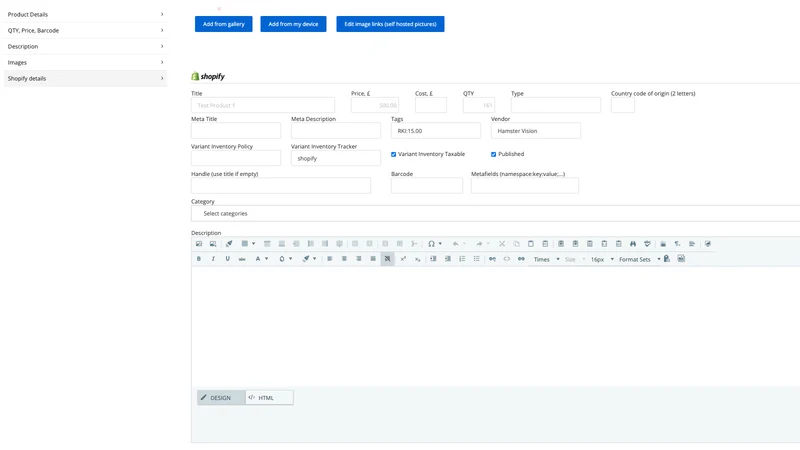Open the Description sidebar section
800x450 pixels.
tap(85, 46)
